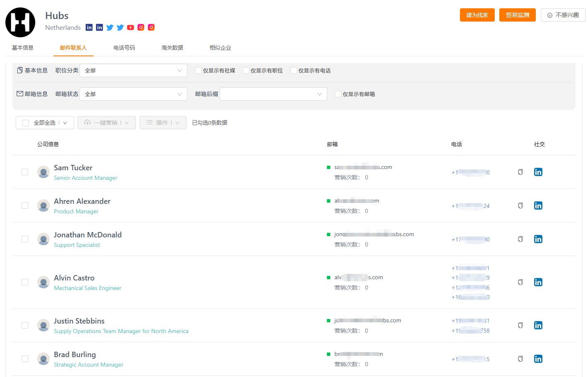Screen dimensions: 588x377
Task: Open Jonathan McDonald's LinkedIn profile icon
Action: pos(538,239)
